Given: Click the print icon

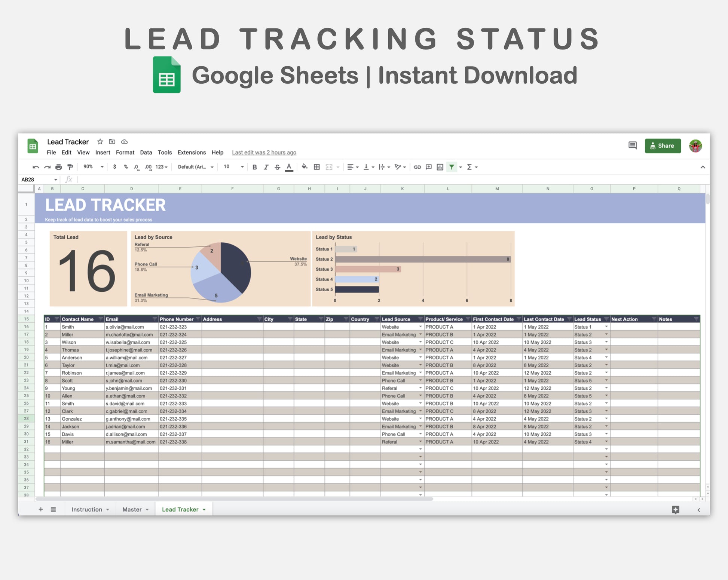Looking at the screenshot, I should [59, 167].
